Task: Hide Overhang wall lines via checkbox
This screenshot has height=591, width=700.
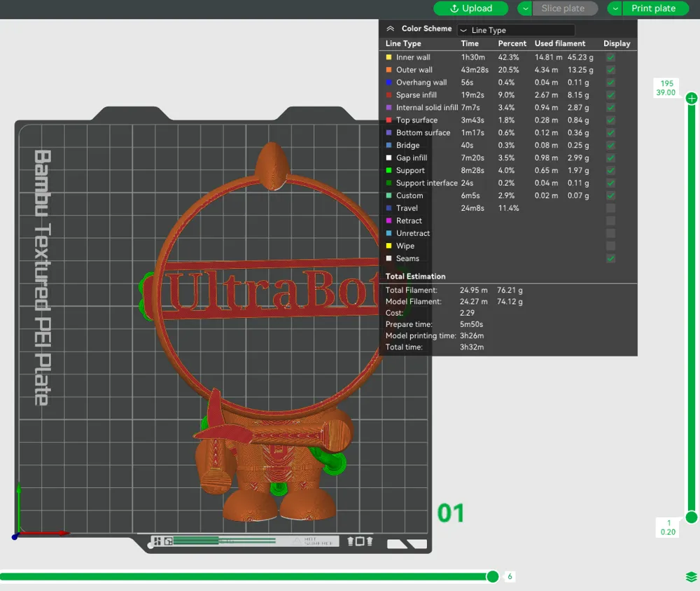Action: coord(610,83)
